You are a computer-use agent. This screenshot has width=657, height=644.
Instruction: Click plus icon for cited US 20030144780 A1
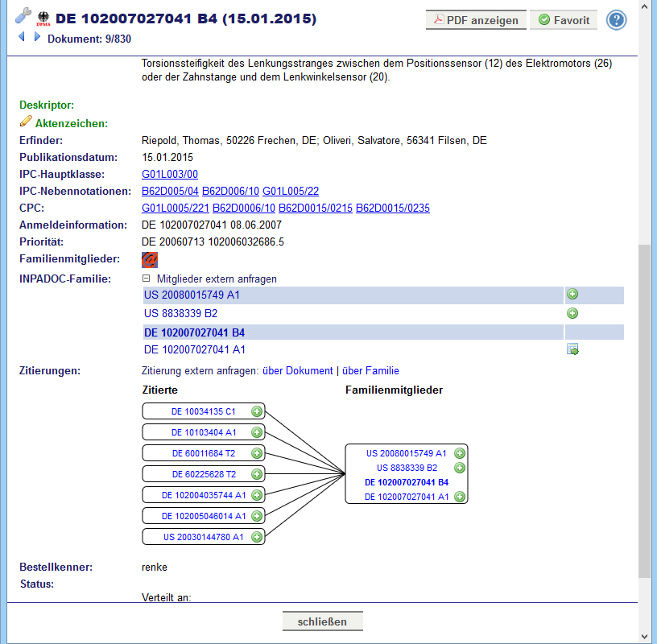click(x=257, y=537)
